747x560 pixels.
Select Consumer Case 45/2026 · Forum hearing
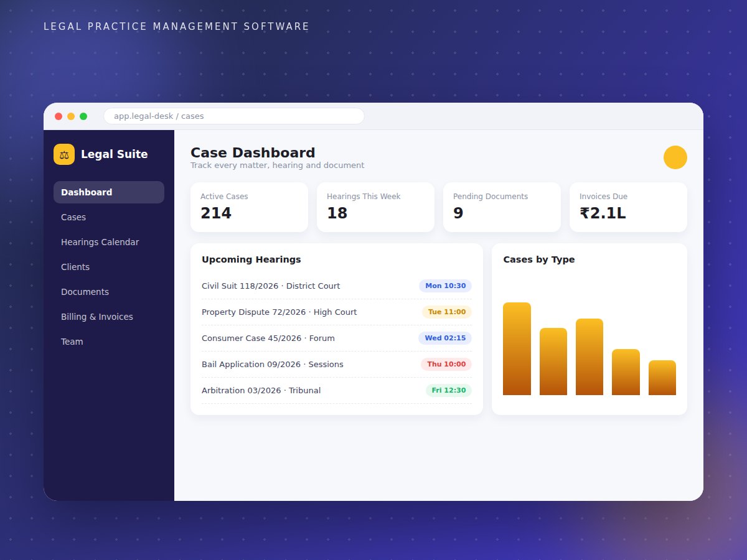pyautogui.click(x=337, y=338)
